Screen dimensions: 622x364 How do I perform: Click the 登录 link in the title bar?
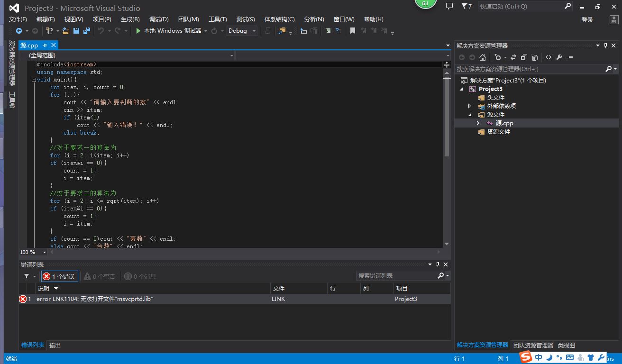tap(588, 20)
